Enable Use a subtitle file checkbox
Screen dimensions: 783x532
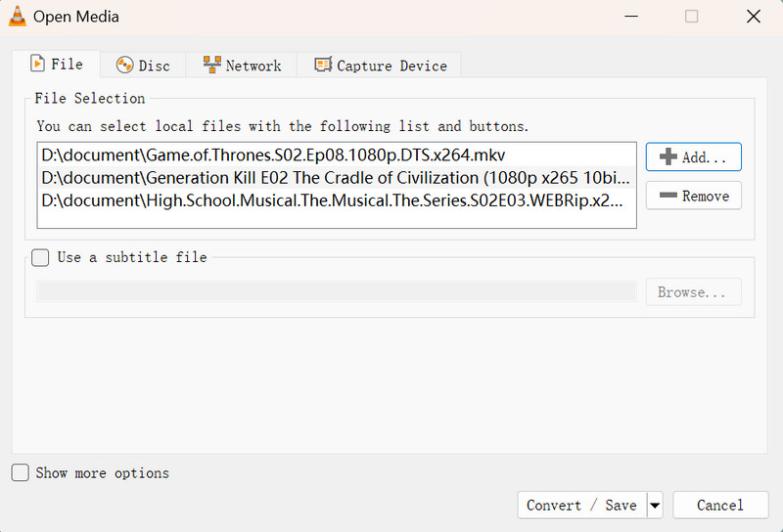coord(40,257)
